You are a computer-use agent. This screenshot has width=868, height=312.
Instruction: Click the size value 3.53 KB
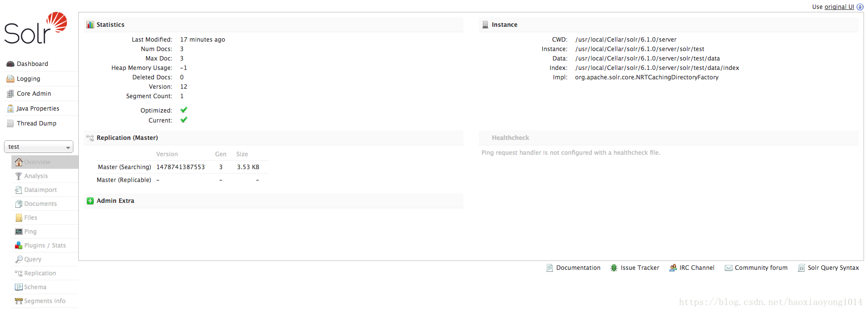tap(248, 167)
